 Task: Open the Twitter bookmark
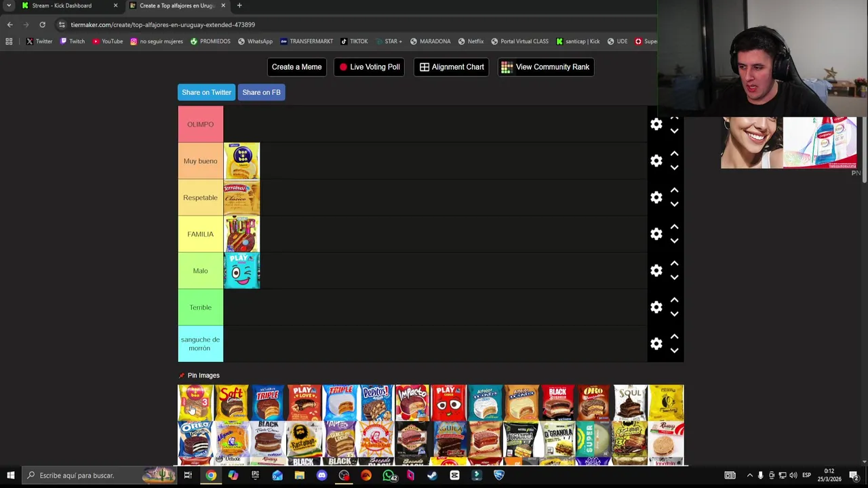point(39,41)
